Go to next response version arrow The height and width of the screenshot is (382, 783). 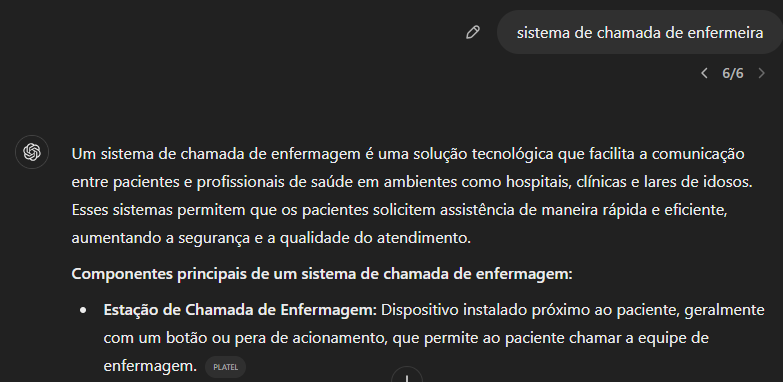762,73
